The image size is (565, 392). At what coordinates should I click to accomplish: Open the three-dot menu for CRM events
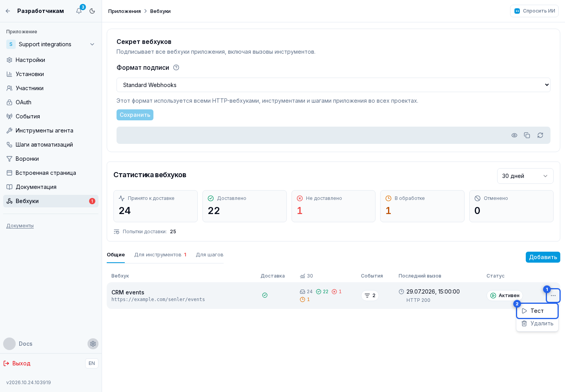(x=553, y=296)
